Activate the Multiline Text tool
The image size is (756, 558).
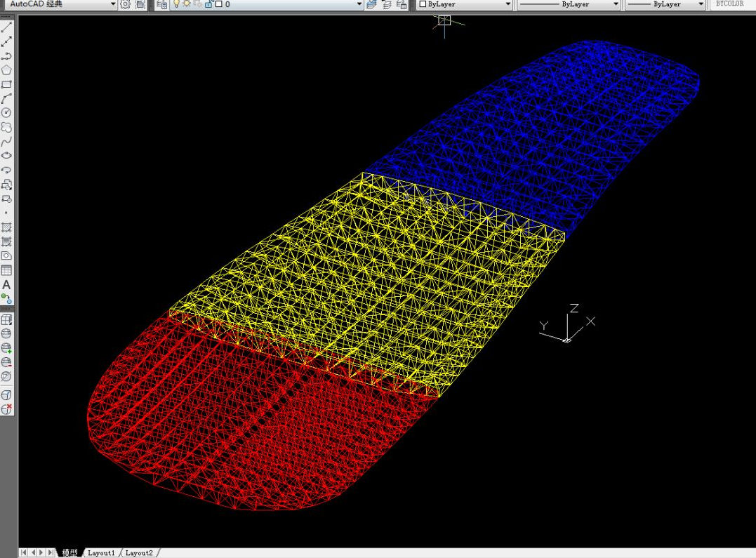[x=6, y=285]
